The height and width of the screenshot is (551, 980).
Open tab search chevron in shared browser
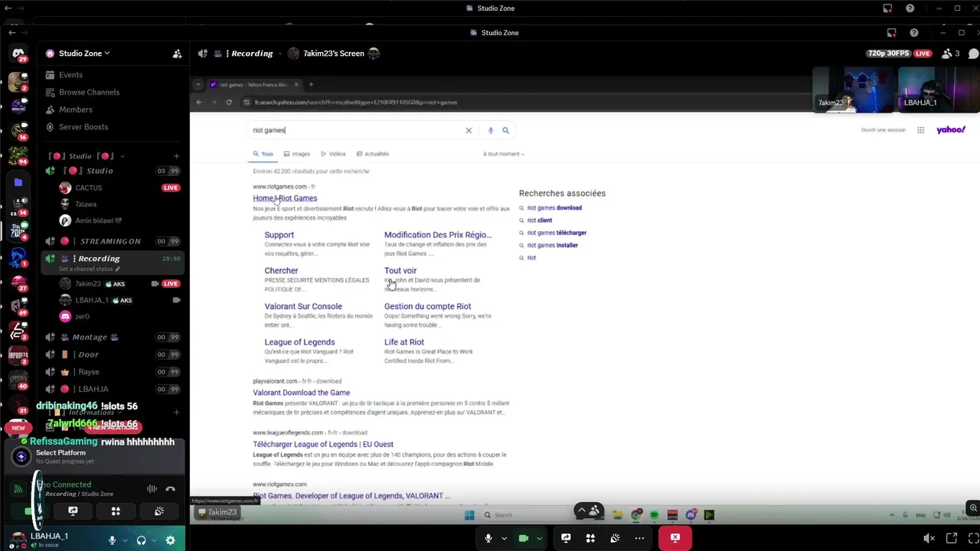[198, 84]
